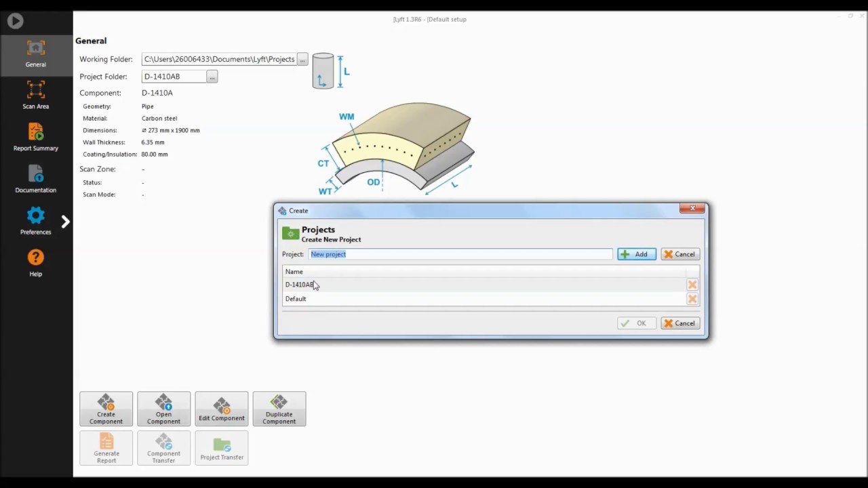Browse for Working Folder with ellipsis button
Image resolution: width=868 pixels, height=488 pixels.
[302, 59]
